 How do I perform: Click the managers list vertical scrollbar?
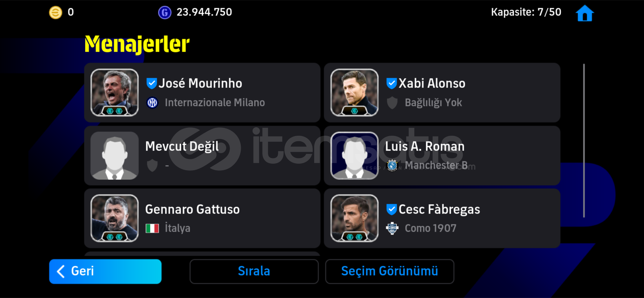click(584, 141)
